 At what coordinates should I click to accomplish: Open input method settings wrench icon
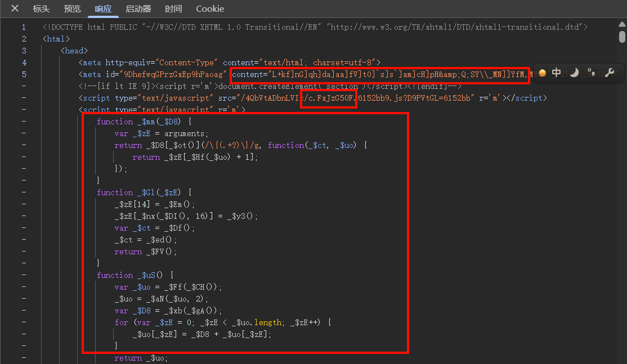coord(610,73)
